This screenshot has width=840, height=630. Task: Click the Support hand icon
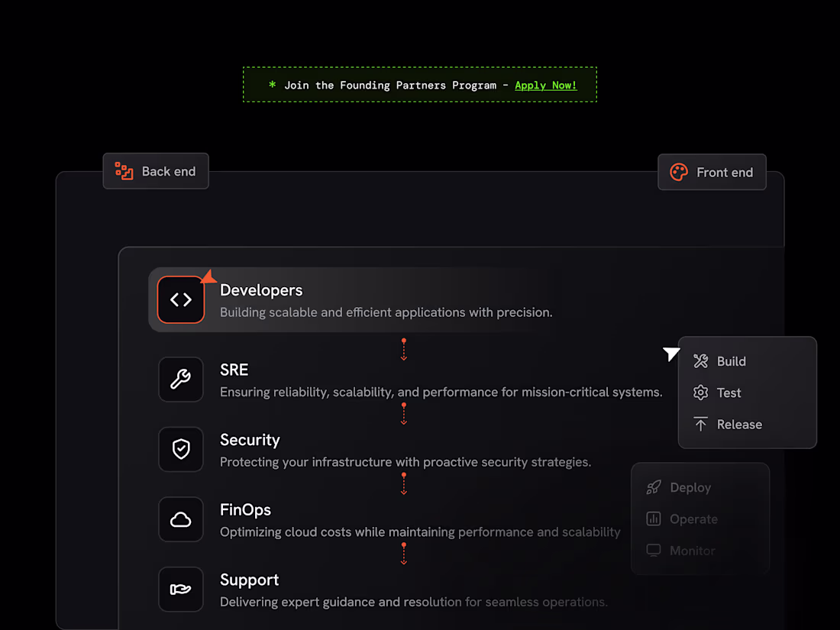tap(181, 590)
